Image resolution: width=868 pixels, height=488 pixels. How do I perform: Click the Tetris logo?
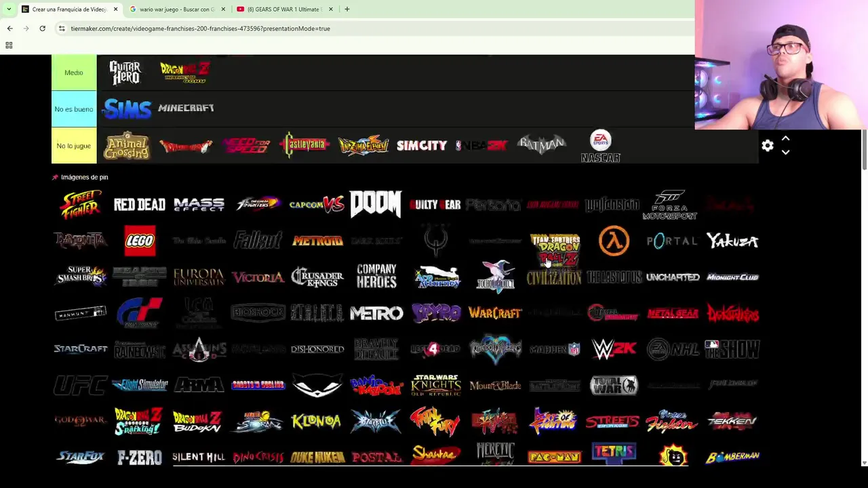[x=614, y=453]
